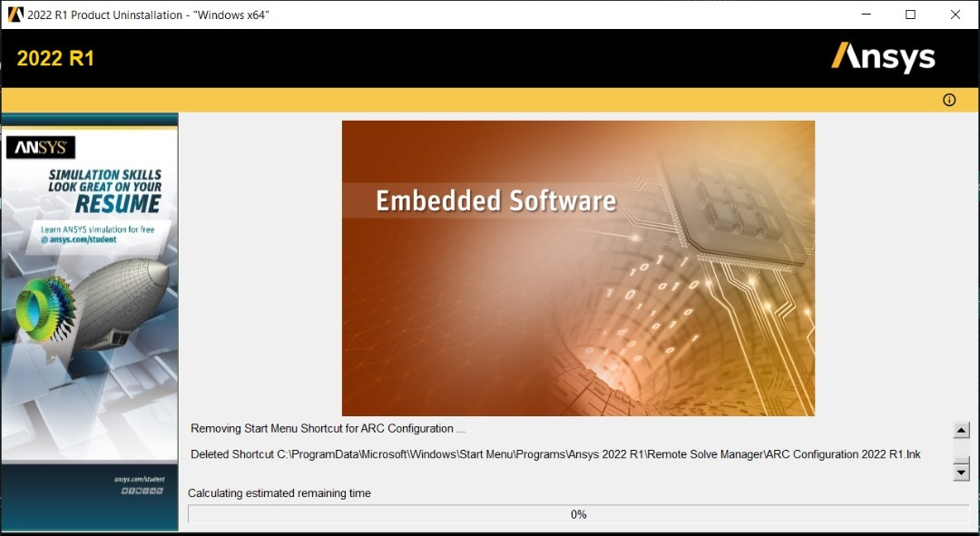Click the scroll down arrow of log
The width and height of the screenshot is (980, 536).
click(x=961, y=473)
